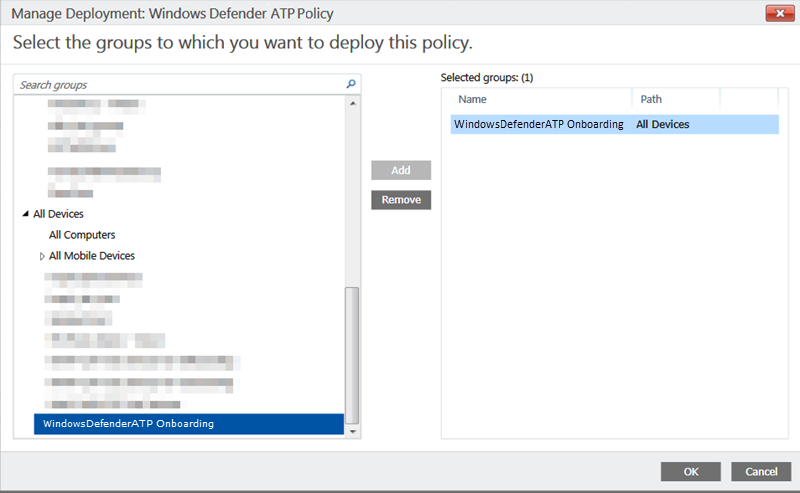
Task: Select the All Devices group label
Action: (58, 214)
